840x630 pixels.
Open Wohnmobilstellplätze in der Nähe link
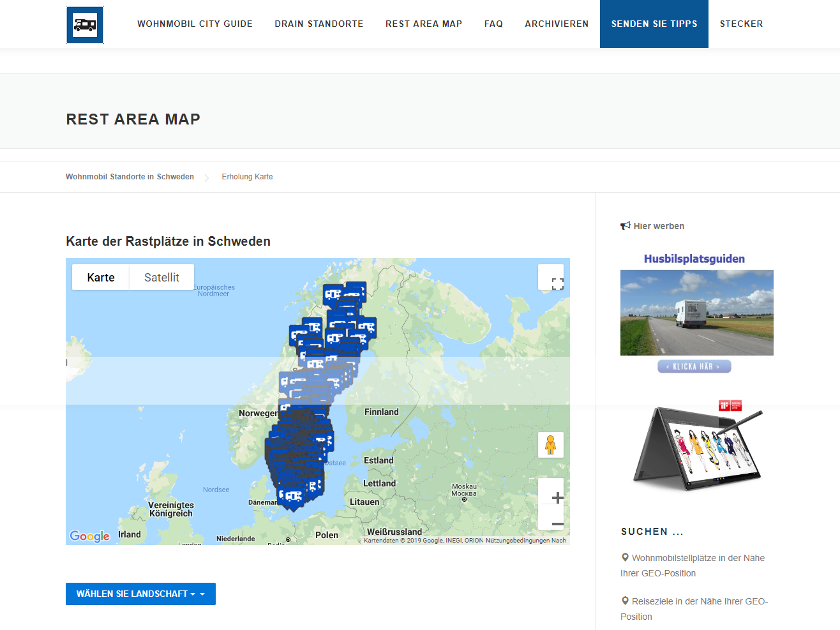(698, 558)
